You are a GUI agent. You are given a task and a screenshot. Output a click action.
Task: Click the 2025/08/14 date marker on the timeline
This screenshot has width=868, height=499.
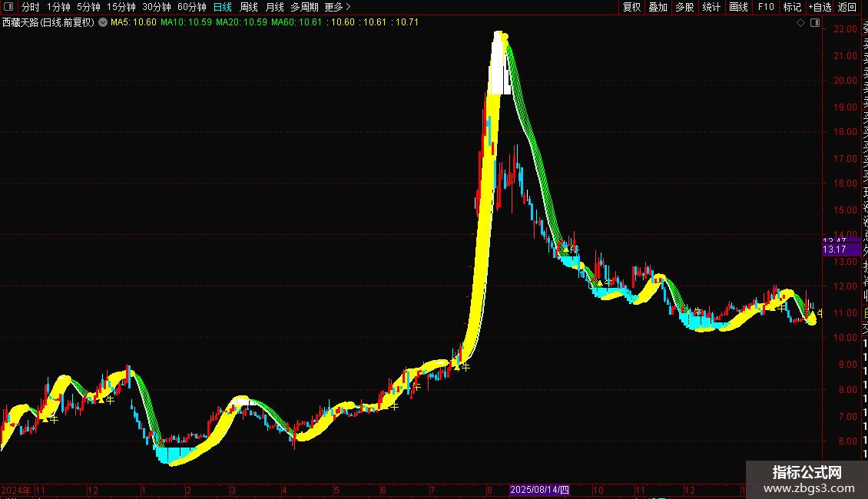[540, 490]
